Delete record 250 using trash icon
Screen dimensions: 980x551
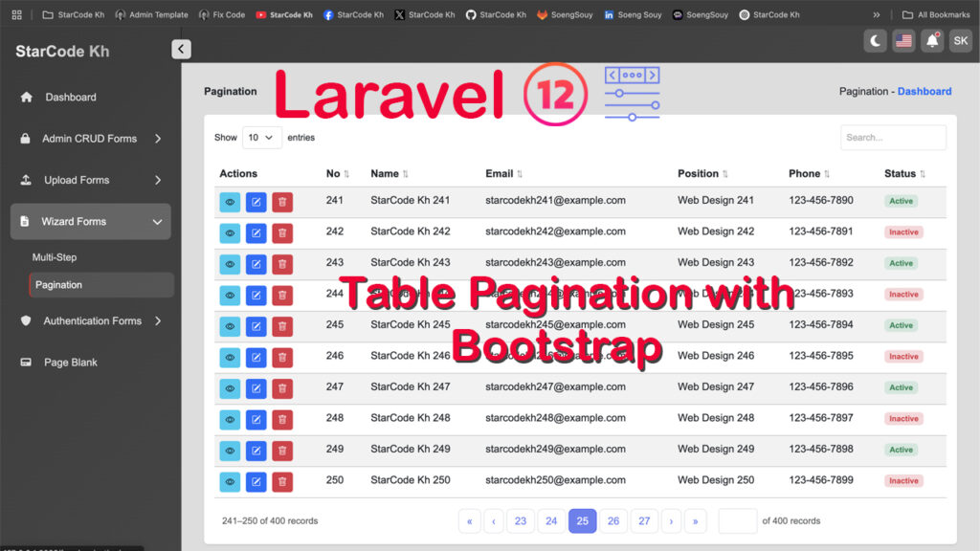click(282, 482)
